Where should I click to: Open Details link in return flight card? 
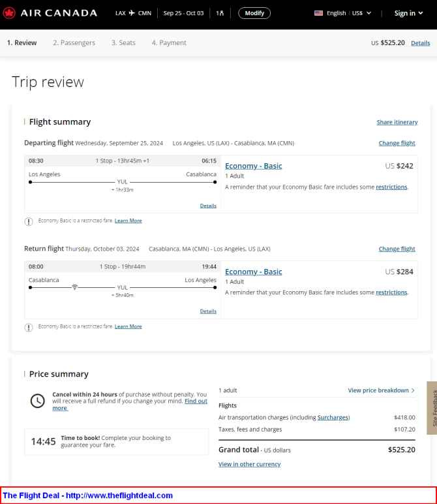click(x=208, y=311)
